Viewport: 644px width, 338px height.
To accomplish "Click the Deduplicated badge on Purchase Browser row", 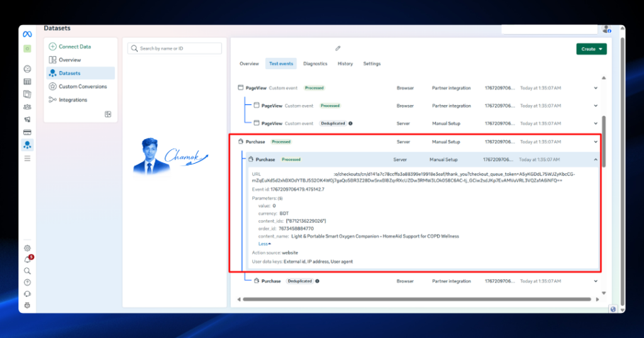I will point(299,281).
